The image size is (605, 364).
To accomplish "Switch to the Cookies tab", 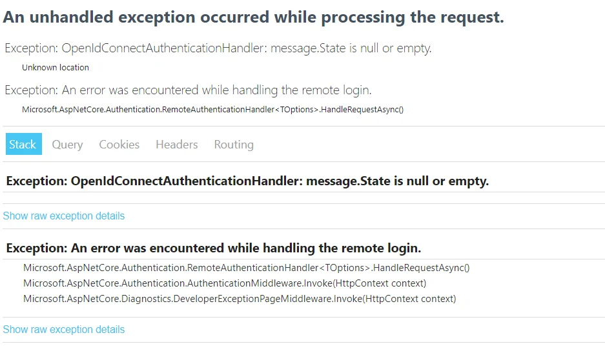I will [119, 144].
